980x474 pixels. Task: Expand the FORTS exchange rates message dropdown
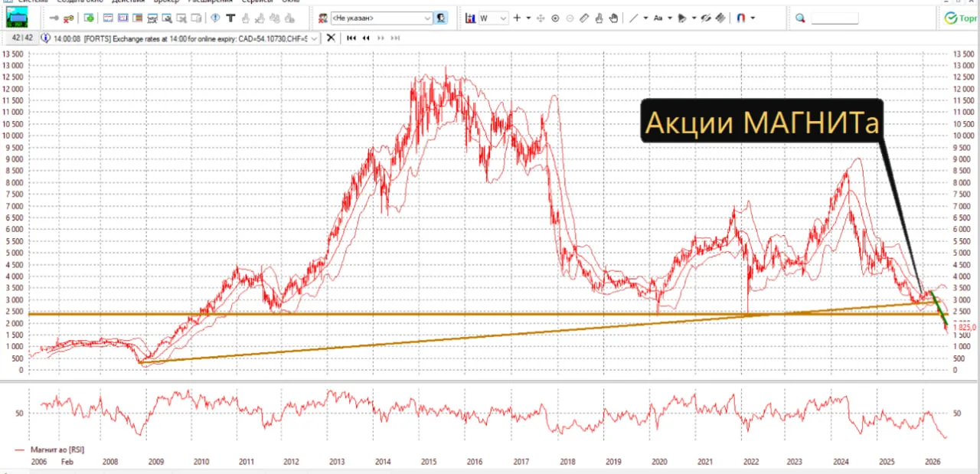[313, 38]
